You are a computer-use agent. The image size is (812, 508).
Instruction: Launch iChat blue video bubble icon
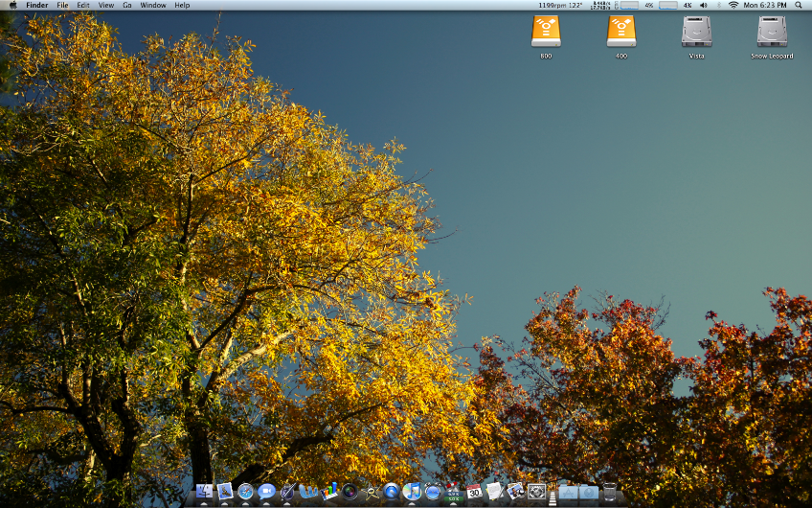266,492
